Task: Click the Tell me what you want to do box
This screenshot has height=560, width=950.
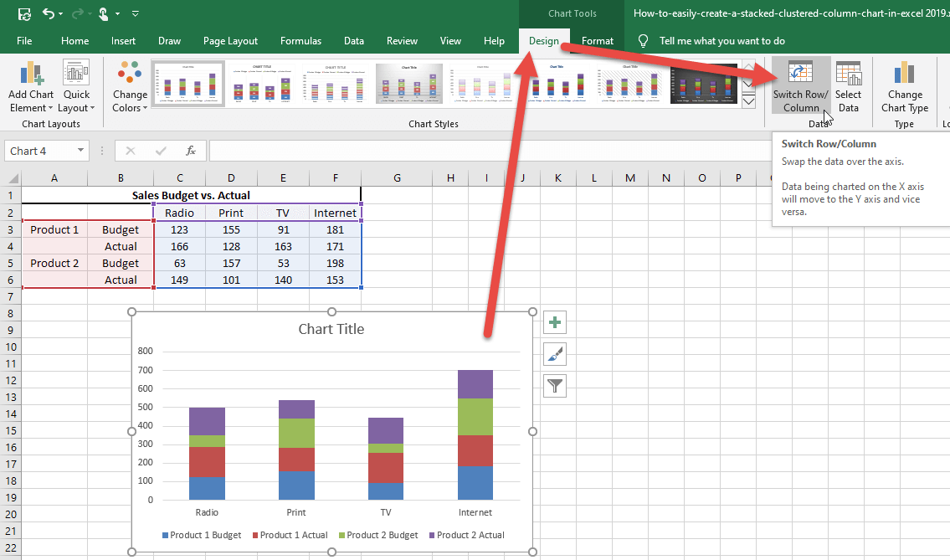Action: 721,40
